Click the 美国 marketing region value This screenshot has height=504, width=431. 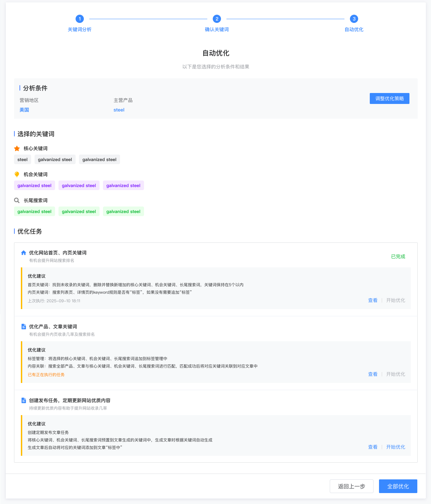pos(24,110)
